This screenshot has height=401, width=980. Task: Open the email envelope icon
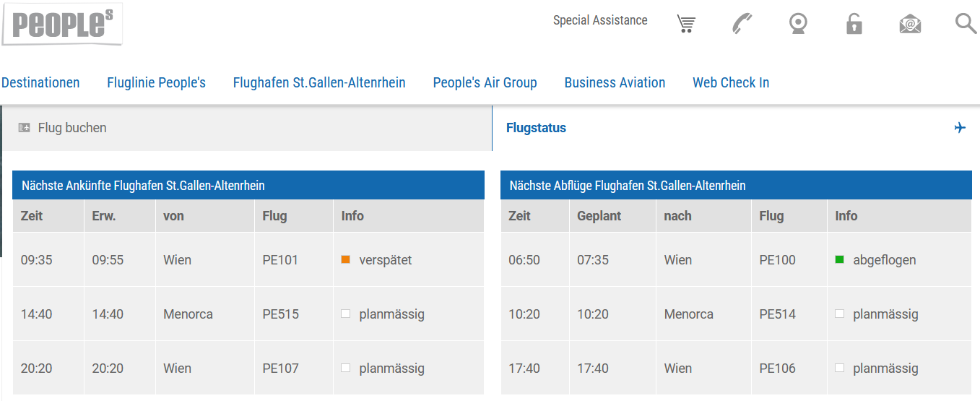(x=910, y=24)
